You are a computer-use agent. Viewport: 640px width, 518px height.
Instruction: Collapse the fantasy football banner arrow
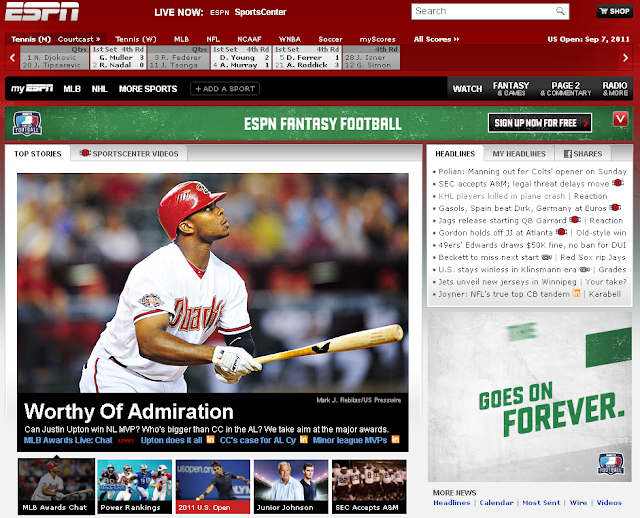[620, 119]
